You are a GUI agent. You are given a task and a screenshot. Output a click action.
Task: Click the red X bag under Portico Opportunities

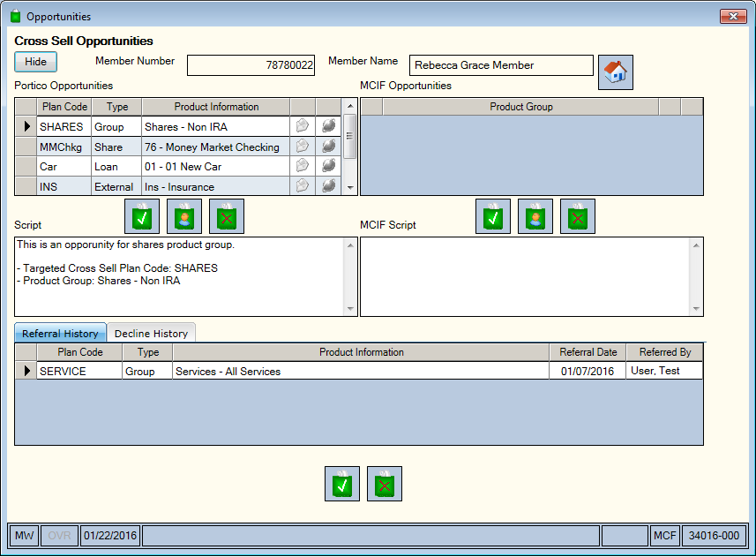[227, 216]
